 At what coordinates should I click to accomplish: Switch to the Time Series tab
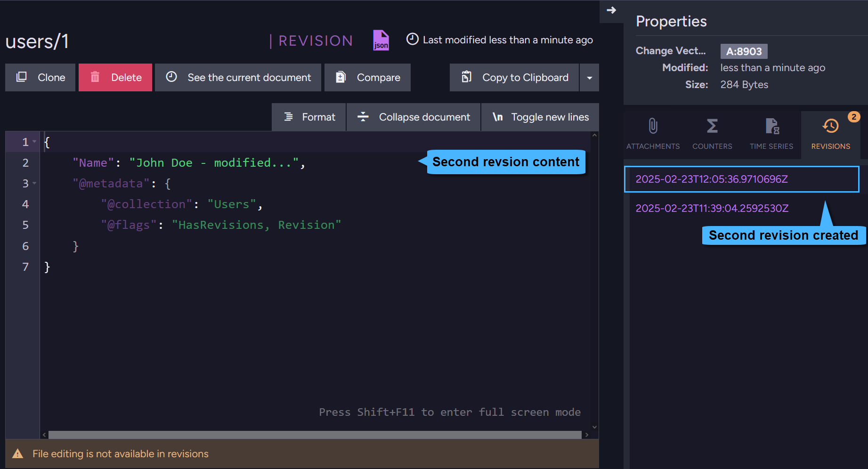point(771,135)
